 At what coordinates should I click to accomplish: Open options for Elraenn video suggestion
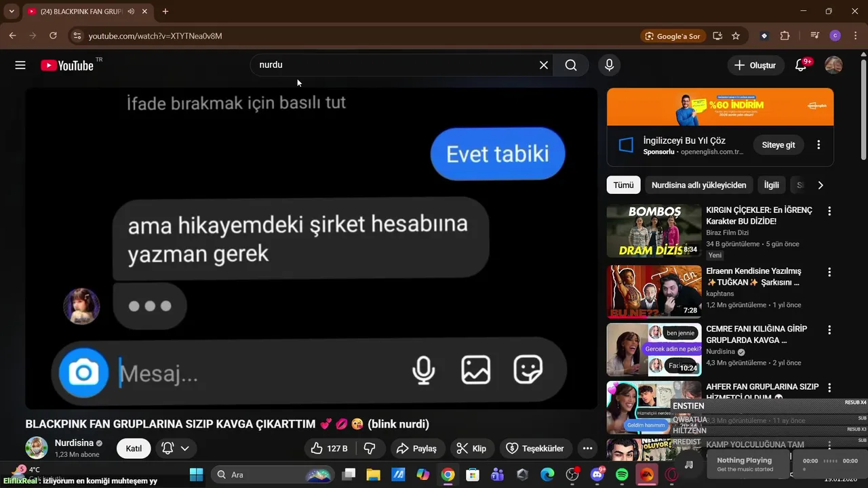click(829, 272)
